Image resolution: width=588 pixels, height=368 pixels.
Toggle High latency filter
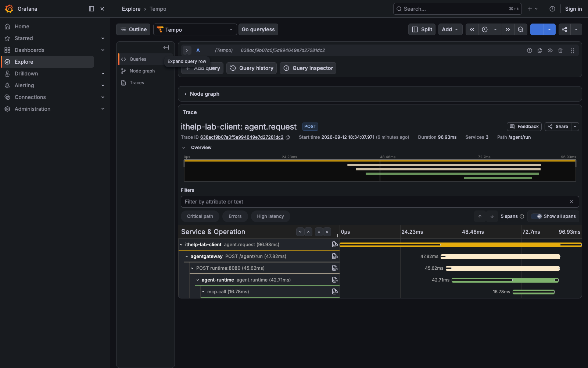270,216
